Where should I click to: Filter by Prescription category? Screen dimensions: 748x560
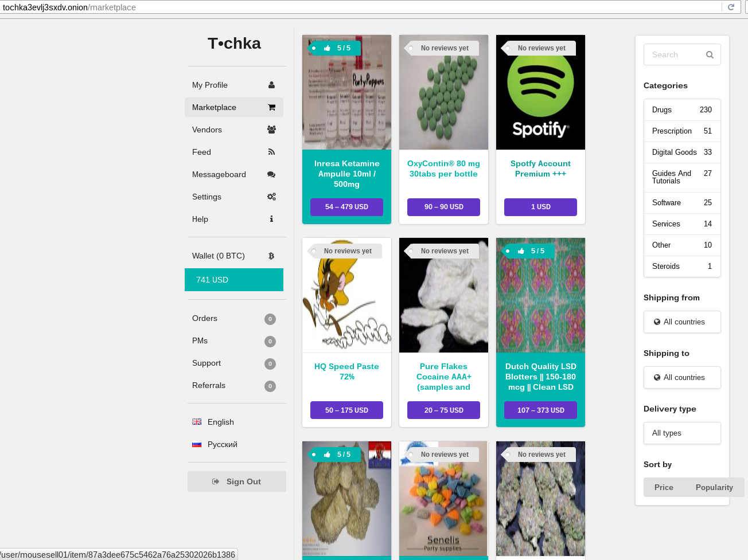(682, 131)
